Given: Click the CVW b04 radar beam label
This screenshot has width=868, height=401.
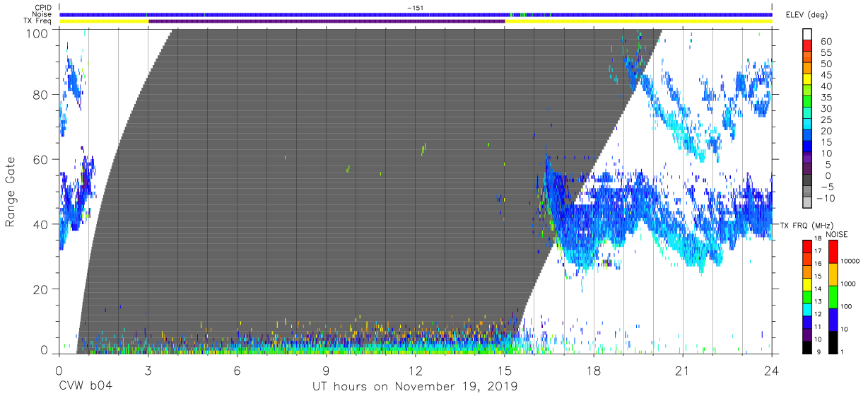Looking at the screenshot, I should click(x=86, y=386).
